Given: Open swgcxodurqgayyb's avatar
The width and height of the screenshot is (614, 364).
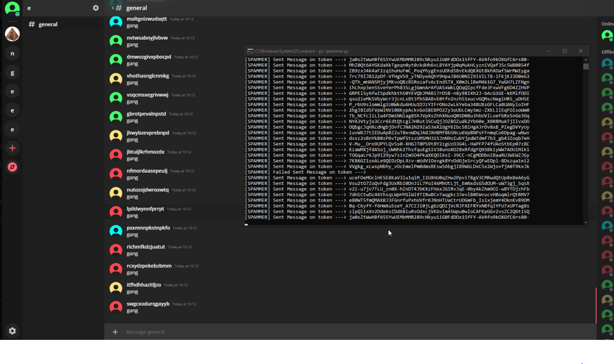Looking at the screenshot, I should pyautogui.click(x=115, y=307).
